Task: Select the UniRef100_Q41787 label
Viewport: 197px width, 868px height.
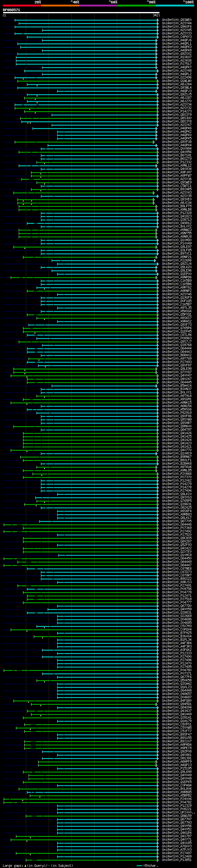Action: click(177, 836)
